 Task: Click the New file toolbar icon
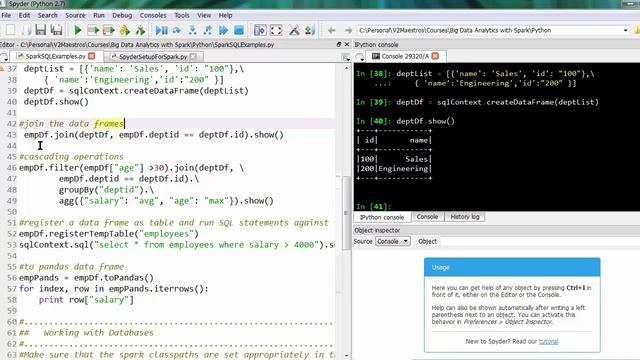coord(11,30)
